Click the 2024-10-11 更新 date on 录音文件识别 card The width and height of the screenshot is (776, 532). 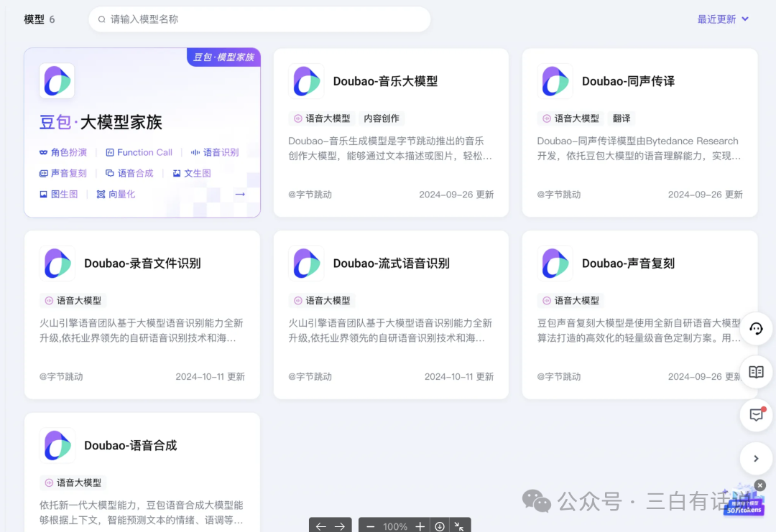211,377
